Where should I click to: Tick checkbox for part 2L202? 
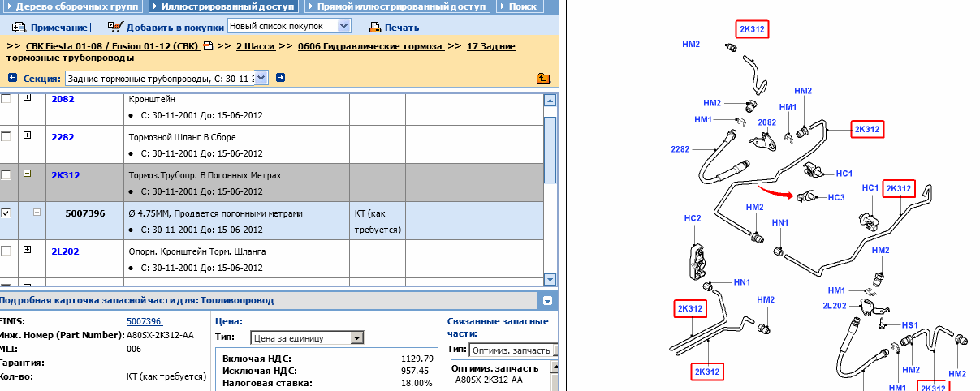6,251
